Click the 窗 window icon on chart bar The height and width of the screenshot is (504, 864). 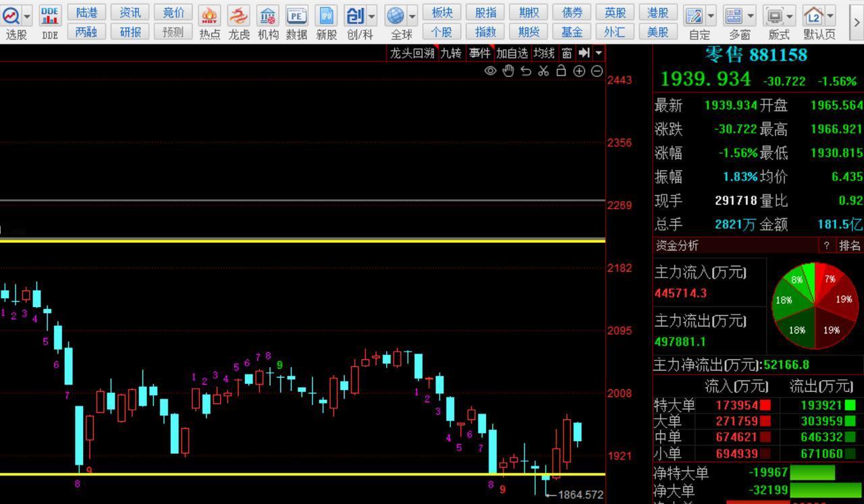tap(567, 53)
